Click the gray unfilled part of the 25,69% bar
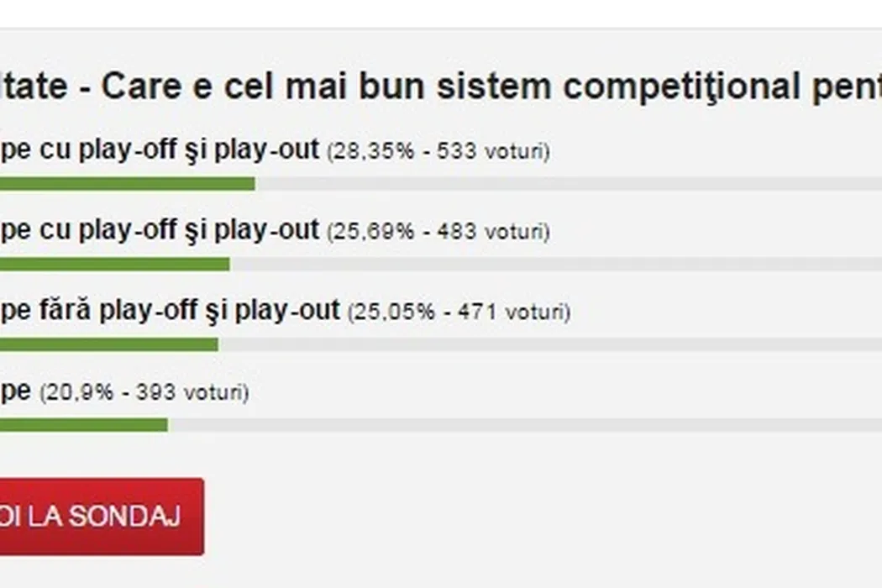This screenshot has width=882, height=588. point(554,265)
